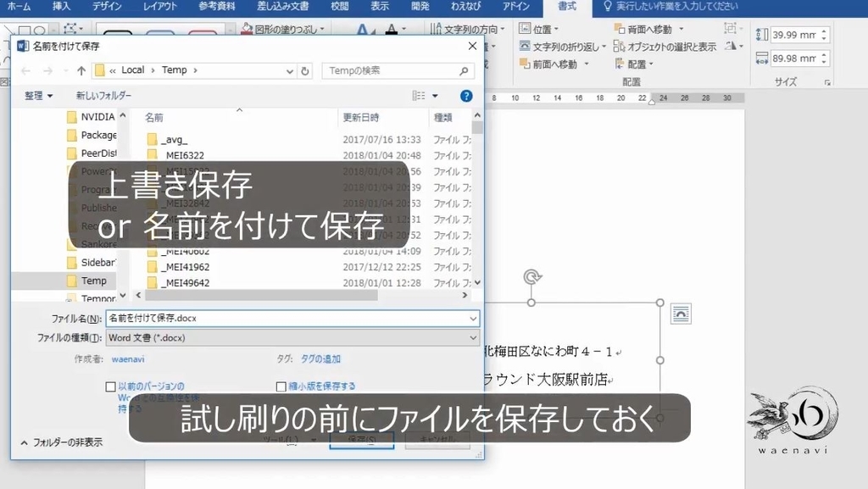Expand the address bar path history dropdown
Viewport: 868px width, 489px height.
point(289,71)
